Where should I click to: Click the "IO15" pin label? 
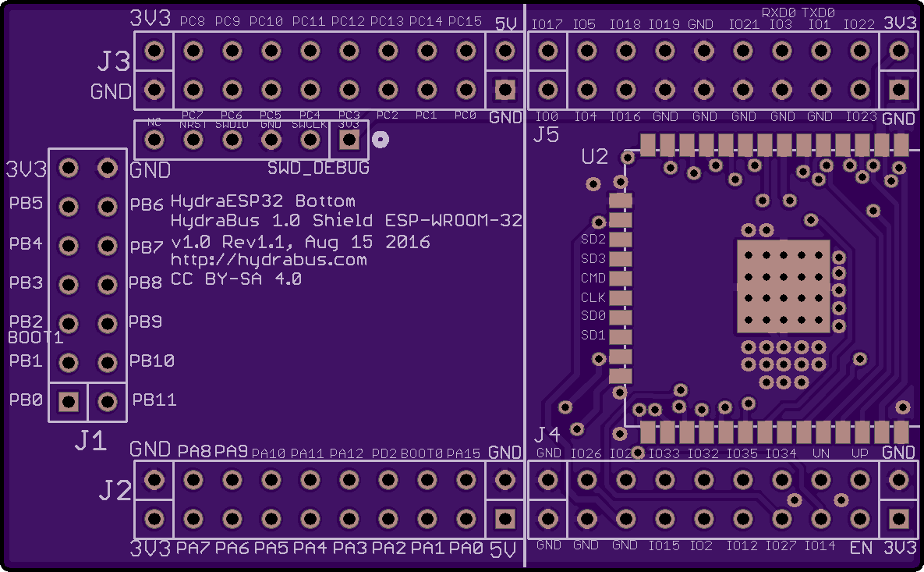(664, 545)
